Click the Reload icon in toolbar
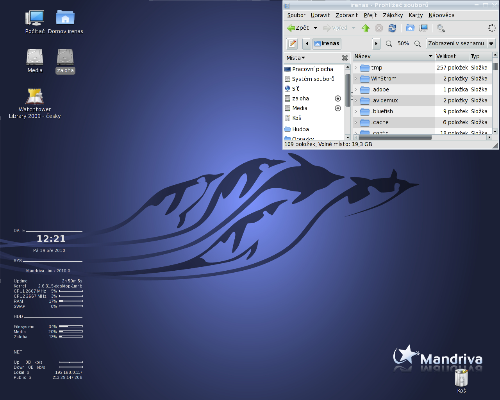 click(x=392, y=28)
